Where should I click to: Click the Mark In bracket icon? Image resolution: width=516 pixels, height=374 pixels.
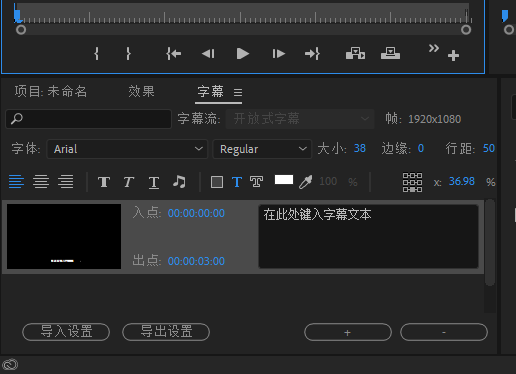[97, 54]
